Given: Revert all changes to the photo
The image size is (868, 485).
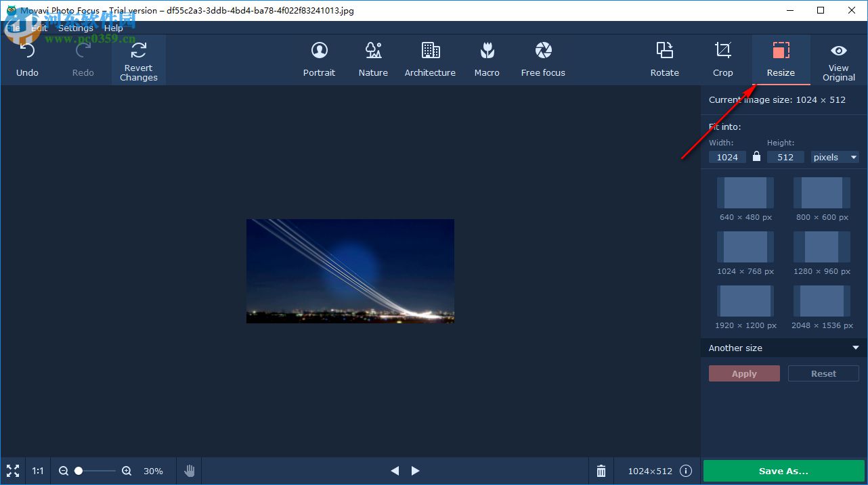Looking at the screenshot, I should tap(139, 60).
